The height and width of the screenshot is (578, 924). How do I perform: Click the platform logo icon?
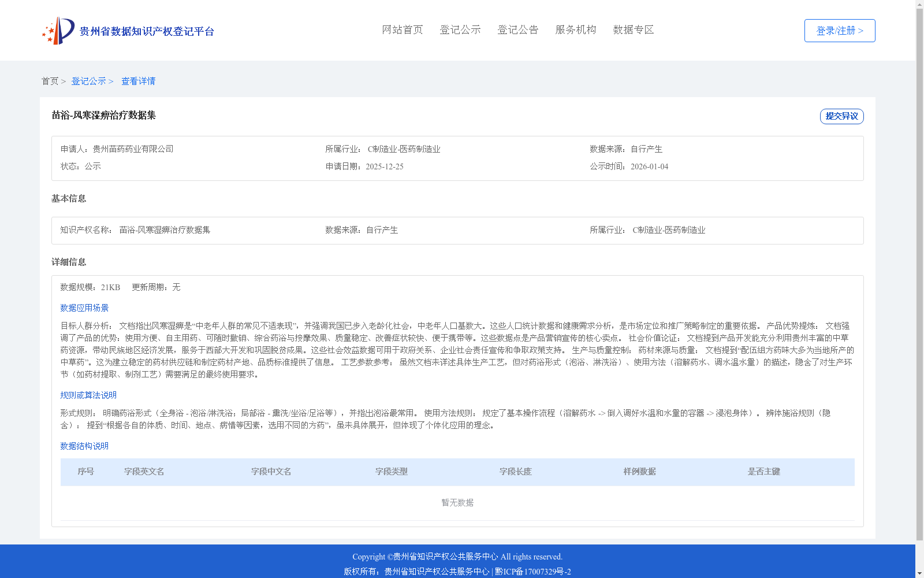(x=58, y=31)
